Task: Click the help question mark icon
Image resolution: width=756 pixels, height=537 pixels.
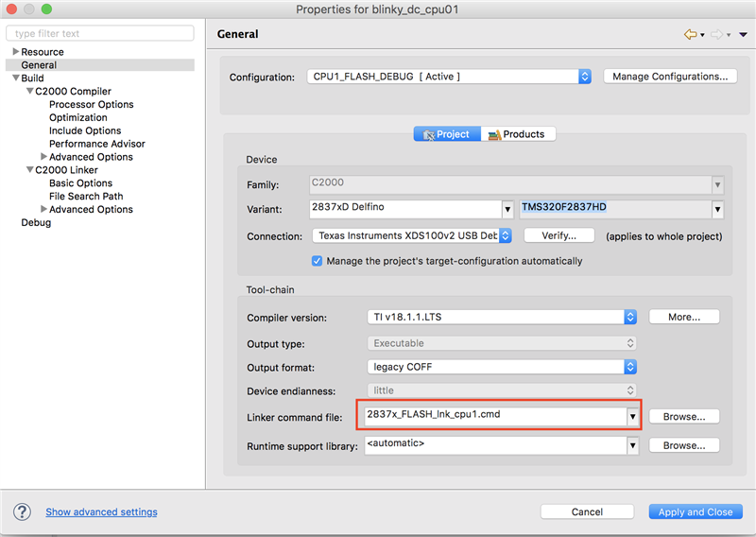Action: point(22,511)
